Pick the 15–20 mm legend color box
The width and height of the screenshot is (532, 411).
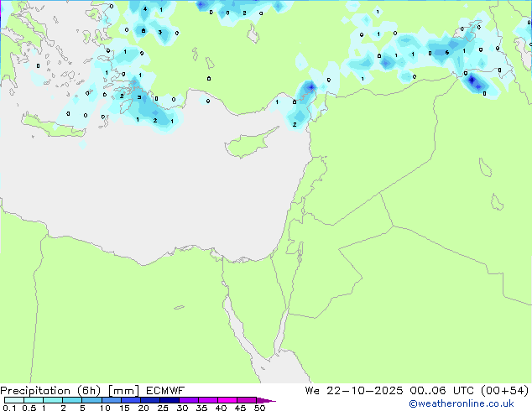pos(131,400)
